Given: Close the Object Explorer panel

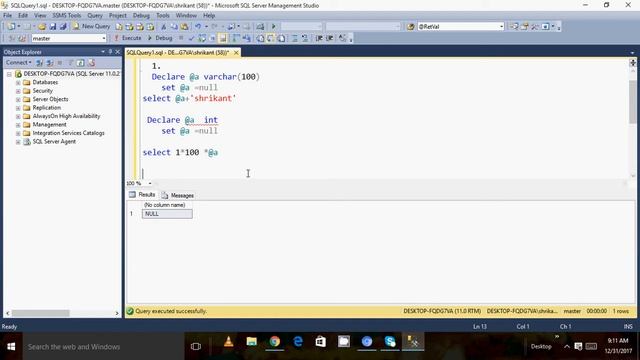Looking at the screenshot, I should coord(118,52).
